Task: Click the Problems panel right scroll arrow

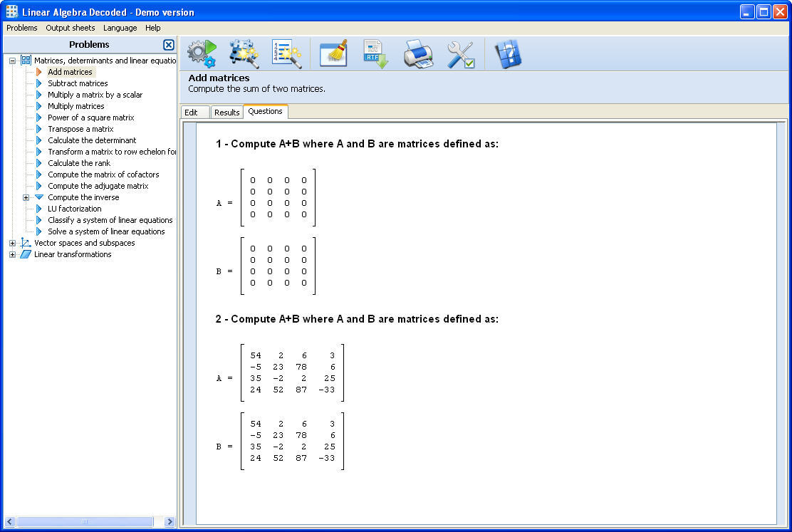Action: tap(170, 521)
